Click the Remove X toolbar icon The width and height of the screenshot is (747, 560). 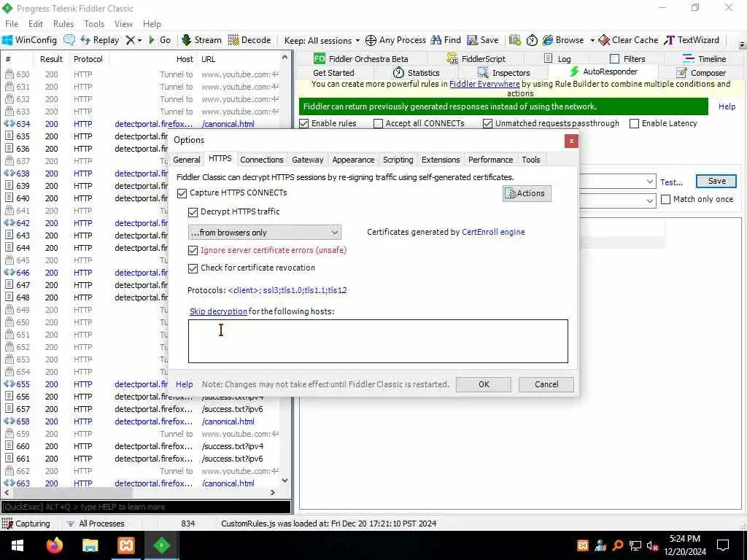(130, 41)
